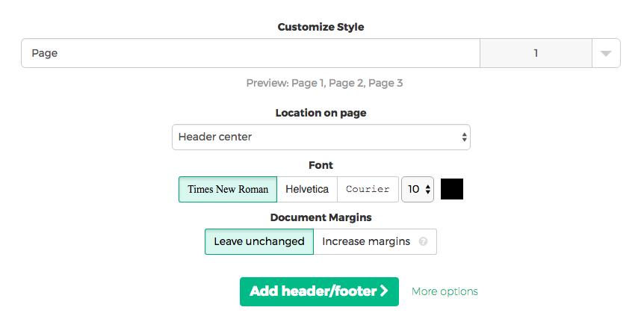Viewport: 644px width, 319px height.
Task: Open the font size 10 dropdown
Action: click(418, 190)
